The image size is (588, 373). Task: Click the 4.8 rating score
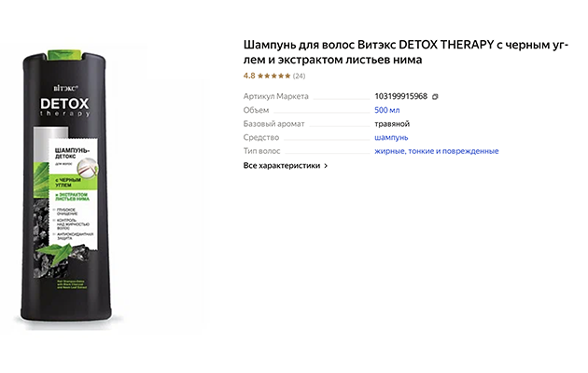(x=249, y=76)
